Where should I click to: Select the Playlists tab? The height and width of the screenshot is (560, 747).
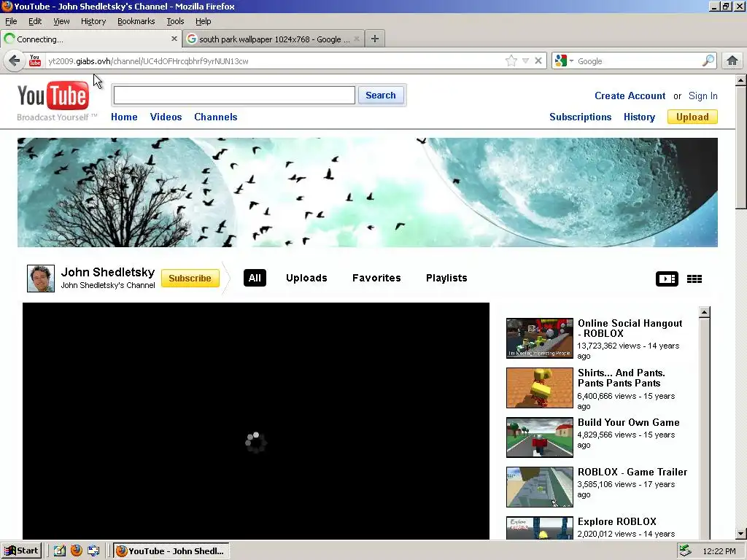coord(446,278)
